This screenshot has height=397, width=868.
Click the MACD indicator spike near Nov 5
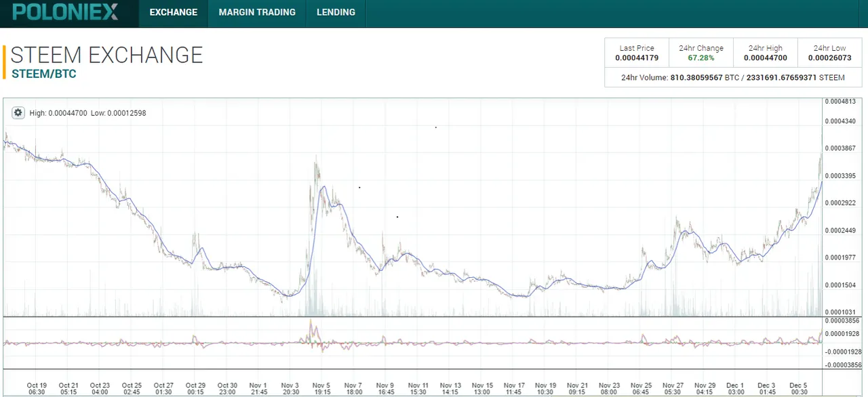click(311, 329)
